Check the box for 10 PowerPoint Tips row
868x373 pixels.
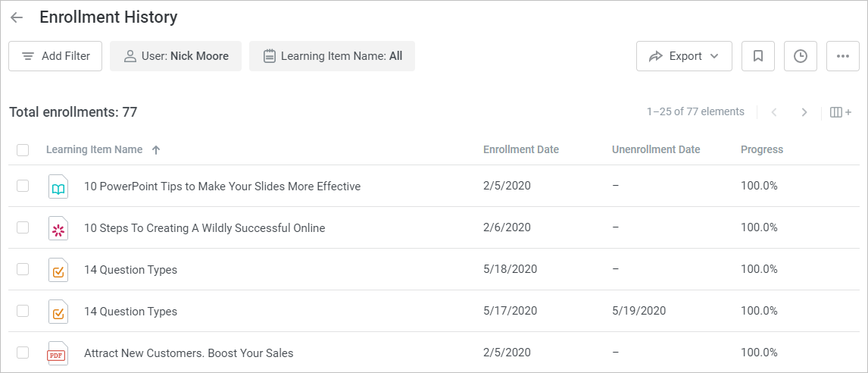23,186
